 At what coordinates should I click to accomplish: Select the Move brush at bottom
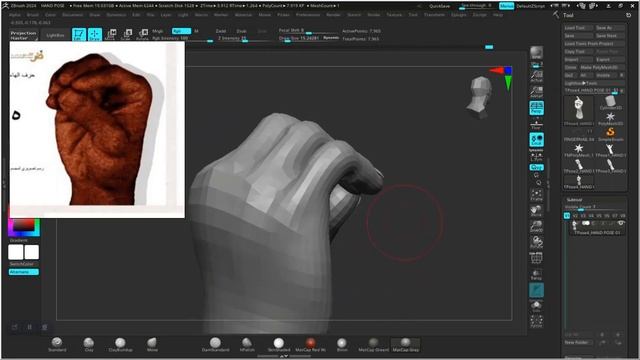152,344
